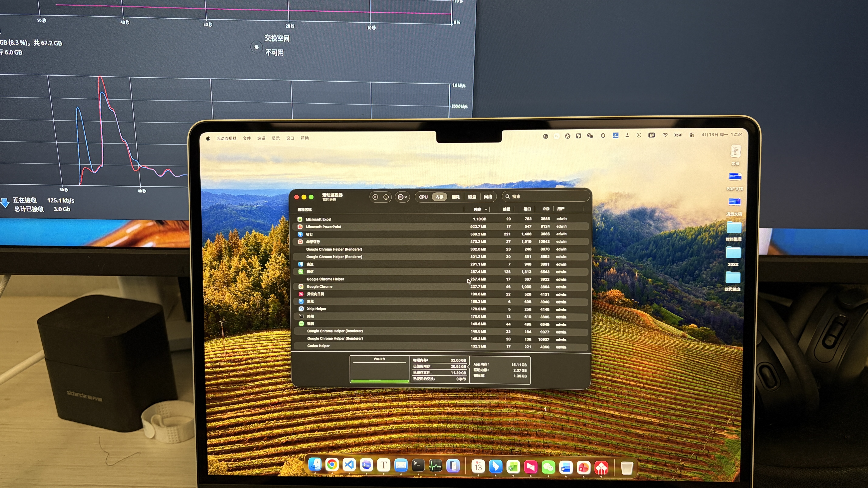Click the 拼 input method icon

652,135
